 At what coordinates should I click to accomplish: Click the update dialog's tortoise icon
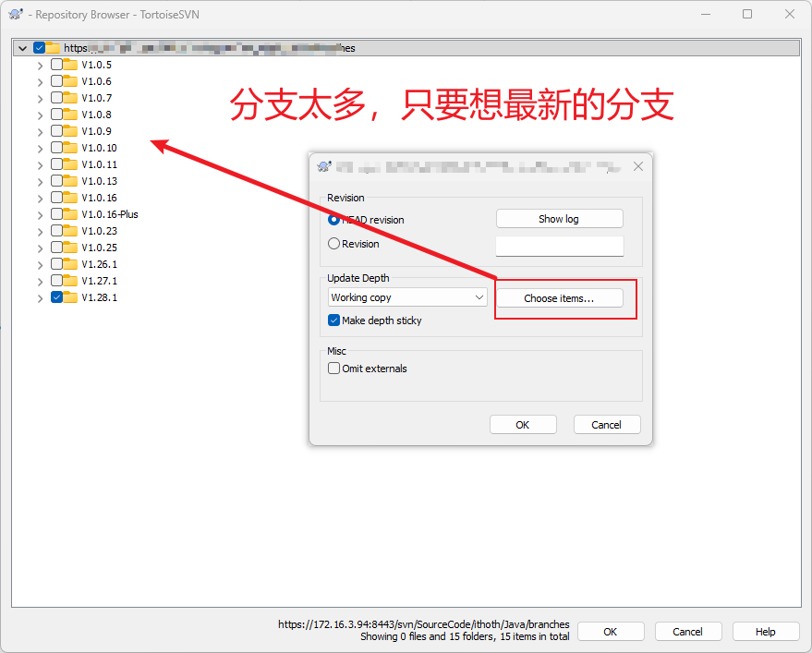pyautogui.click(x=324, y=166)
